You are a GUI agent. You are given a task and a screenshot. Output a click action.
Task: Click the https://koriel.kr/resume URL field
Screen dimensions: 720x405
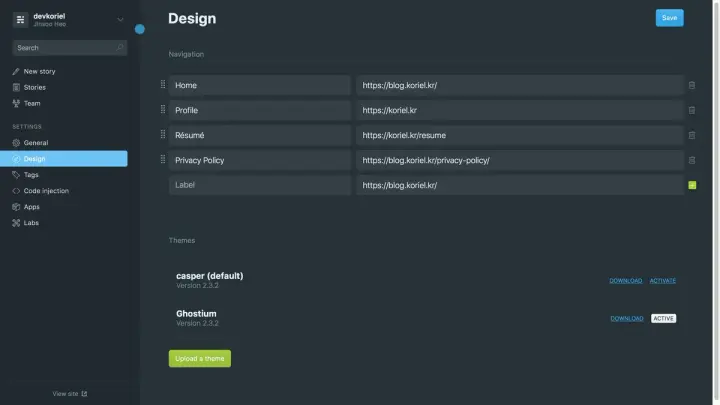click(x=520, y=135)
